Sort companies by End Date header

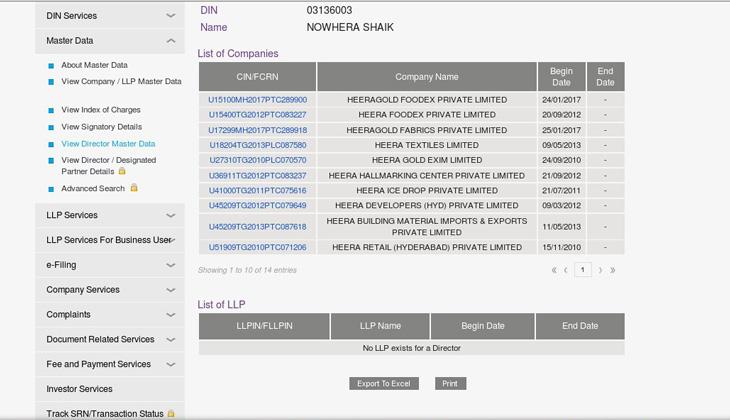[605, 77]
